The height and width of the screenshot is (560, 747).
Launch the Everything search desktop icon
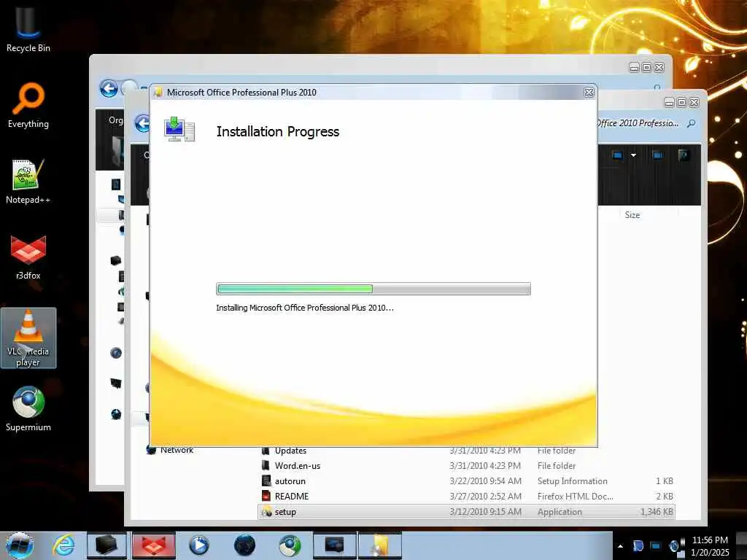28,106
